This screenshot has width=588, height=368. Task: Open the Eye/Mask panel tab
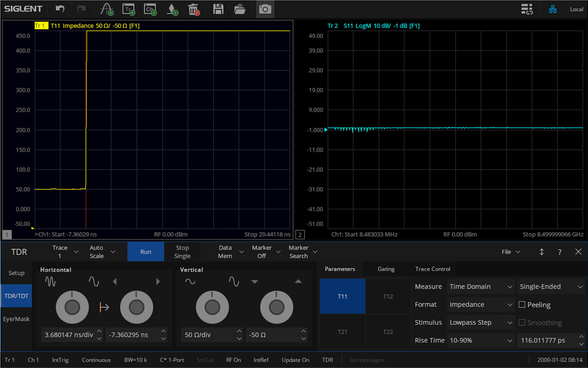[16, 319]
